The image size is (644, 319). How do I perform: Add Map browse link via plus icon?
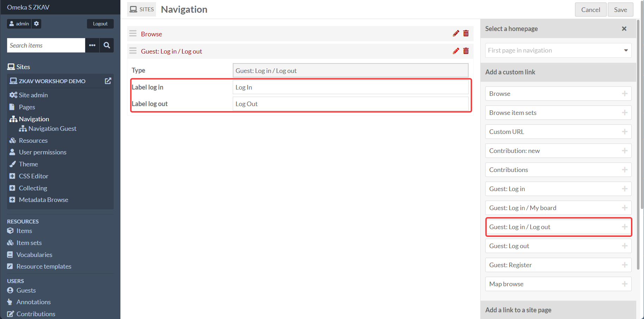coord(625,284)
